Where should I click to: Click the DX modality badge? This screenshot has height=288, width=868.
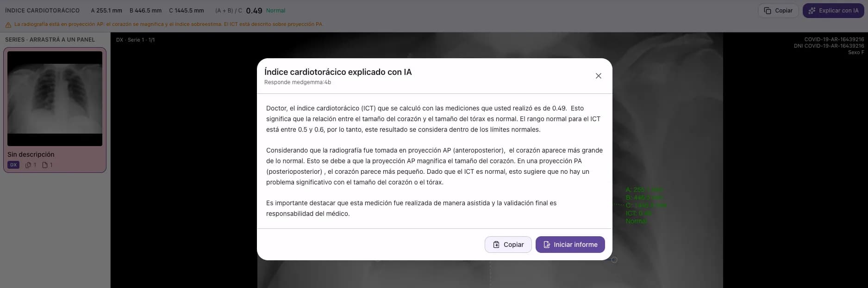tap(13, 165)
